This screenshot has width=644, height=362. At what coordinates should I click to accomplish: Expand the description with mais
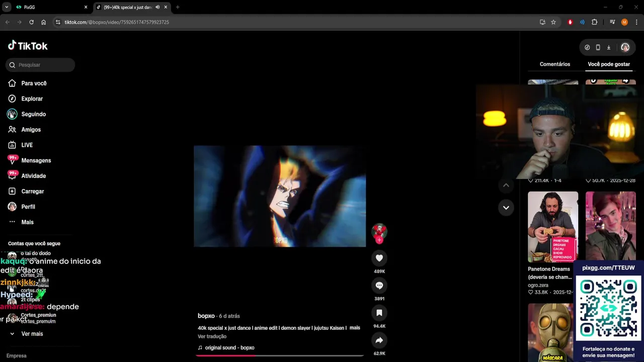pos(355,328)
